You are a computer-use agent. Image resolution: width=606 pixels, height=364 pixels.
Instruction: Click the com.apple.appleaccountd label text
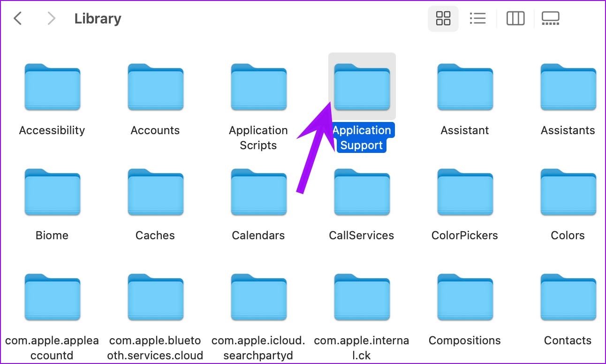point(52,348)
